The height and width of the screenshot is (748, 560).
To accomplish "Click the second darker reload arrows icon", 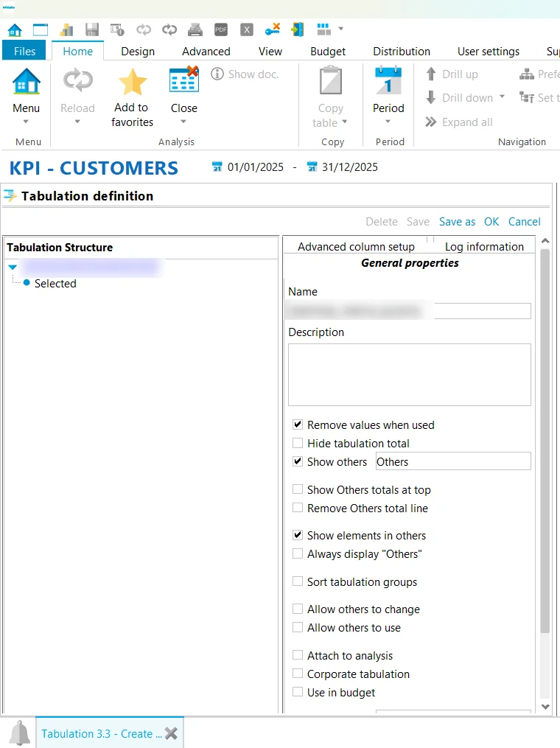I will click(169, 30).
